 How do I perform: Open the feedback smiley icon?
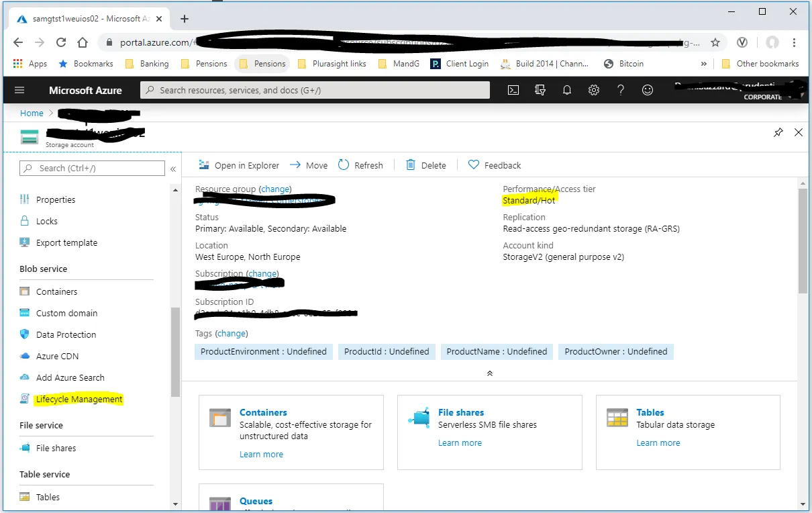click(648, 90)
